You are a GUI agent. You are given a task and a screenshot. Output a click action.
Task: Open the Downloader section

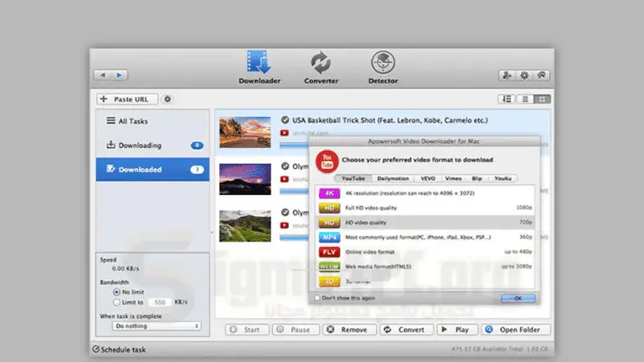[x=259, y=68]
